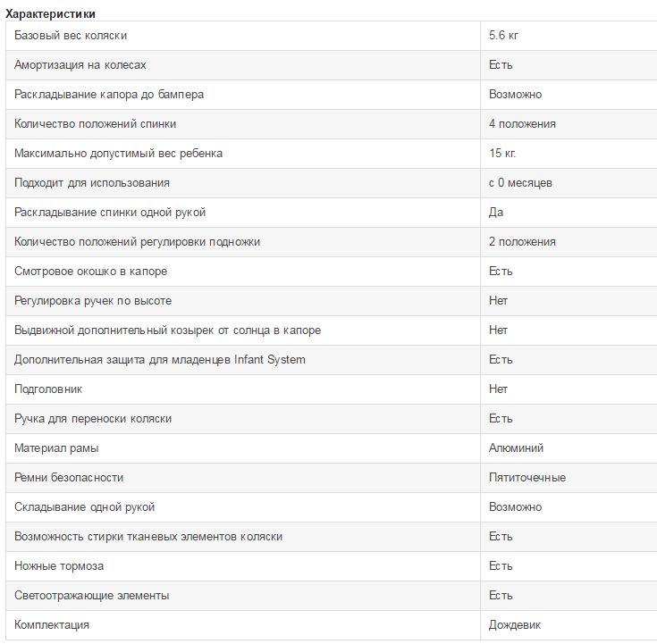Image resolution: width=657 pixels, height=644 pixels.
Task: Click the "с 0 месяцев" value
Action: pyautogui.click(x=520, y=183)
